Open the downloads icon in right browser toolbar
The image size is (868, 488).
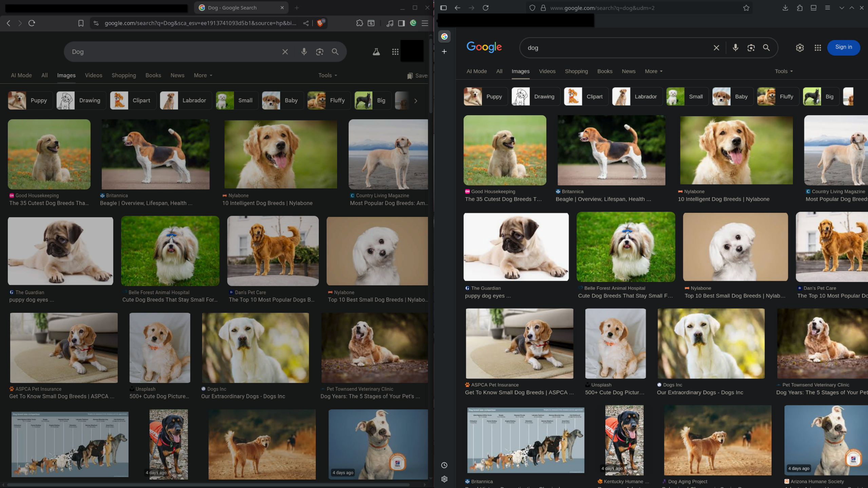[785, 8]
